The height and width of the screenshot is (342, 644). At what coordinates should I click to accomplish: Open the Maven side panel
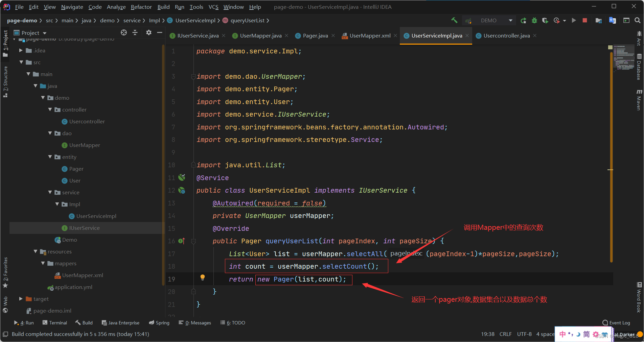(x=639, y=100)
